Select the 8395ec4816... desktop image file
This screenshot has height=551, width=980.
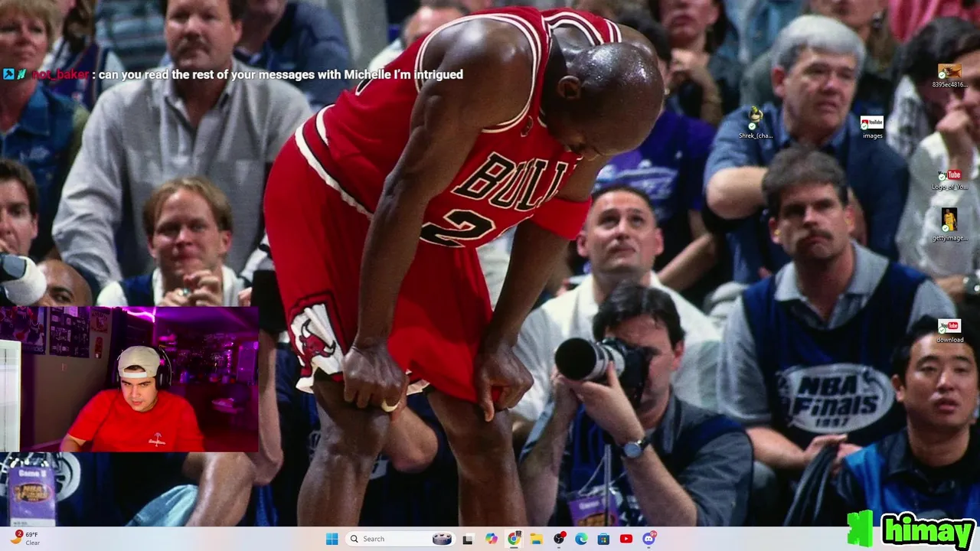pyautogui.click(x=949, y=76)
